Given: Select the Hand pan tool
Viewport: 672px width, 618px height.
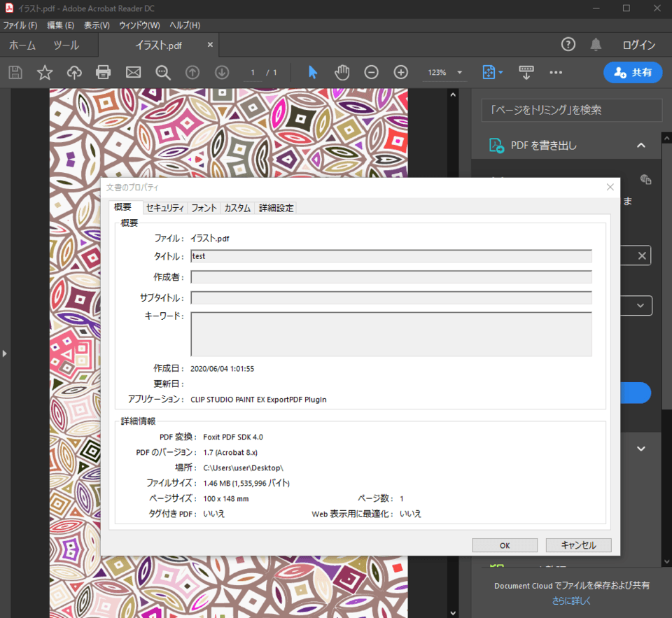Looking at the screenshot, I should point(342,72).
